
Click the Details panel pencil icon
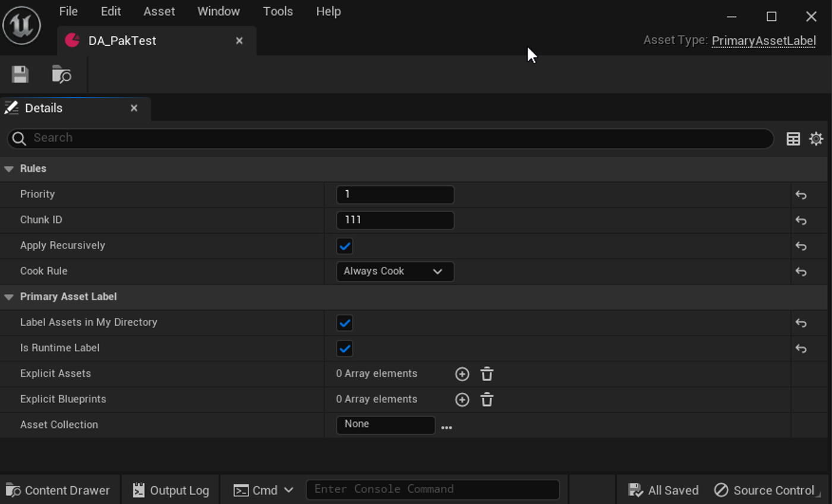11,108
